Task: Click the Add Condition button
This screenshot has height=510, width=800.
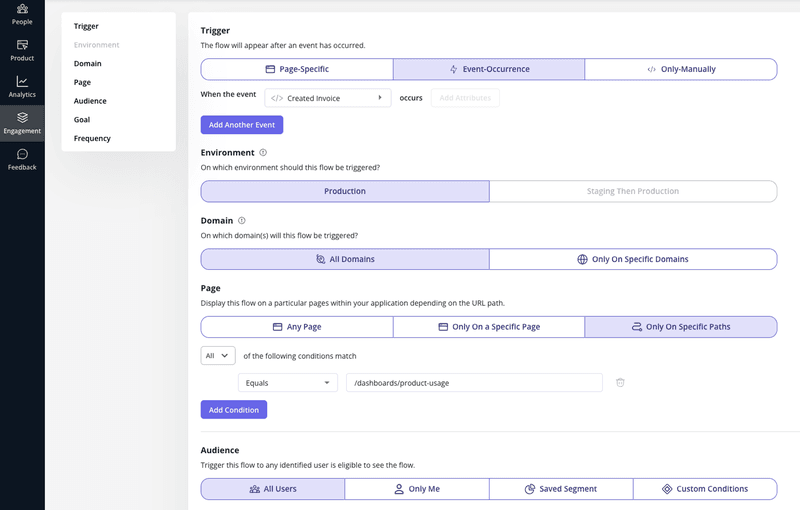Action: pyautogui.click(x=234, y=410)
